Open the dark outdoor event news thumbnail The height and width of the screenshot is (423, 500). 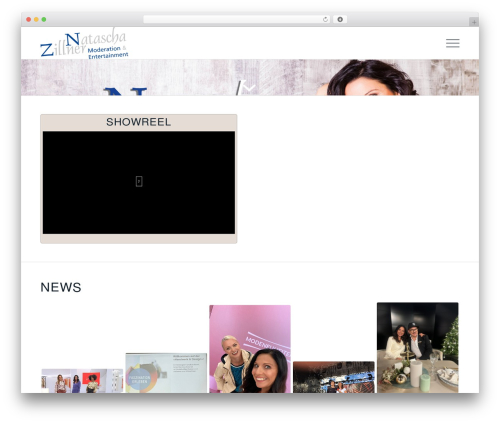[x=334, y=377]
